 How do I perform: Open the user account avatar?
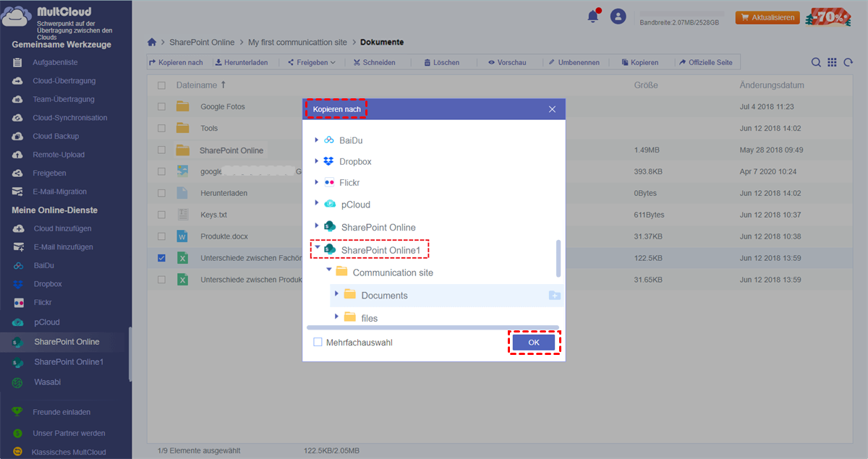pyautogui.click(x=618, y=16)
